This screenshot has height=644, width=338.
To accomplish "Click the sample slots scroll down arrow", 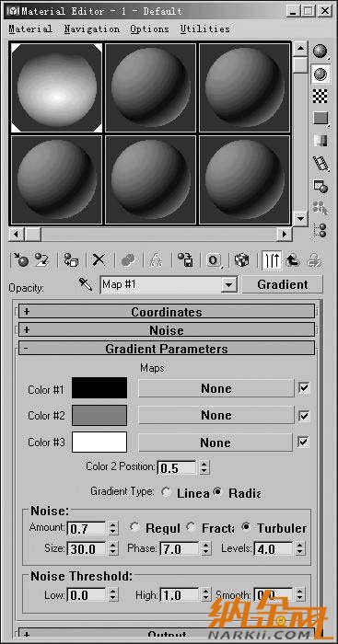I will tap(301, 218).
